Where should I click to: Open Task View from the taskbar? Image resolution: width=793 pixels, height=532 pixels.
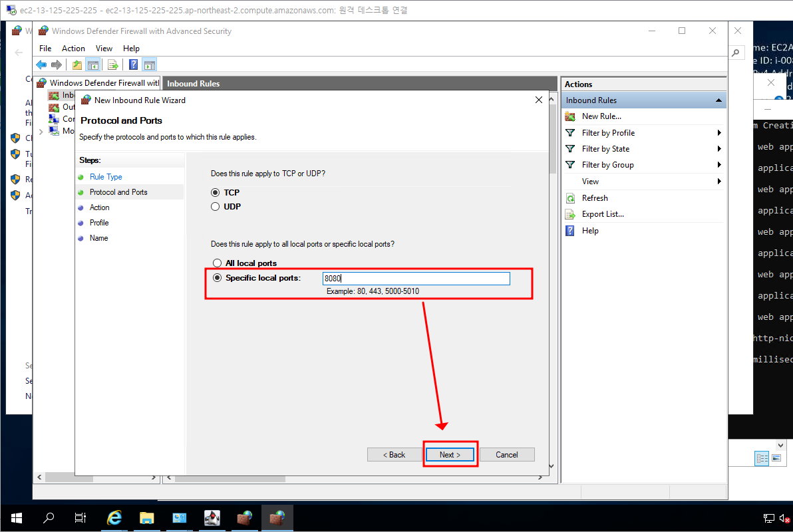80,518
